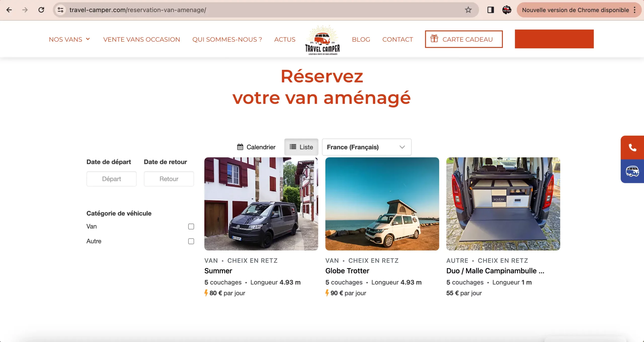Viewport: 644px width, 342px height.
Task: Click the Travel Camper extension icon
Action: (x=507, y=10)
